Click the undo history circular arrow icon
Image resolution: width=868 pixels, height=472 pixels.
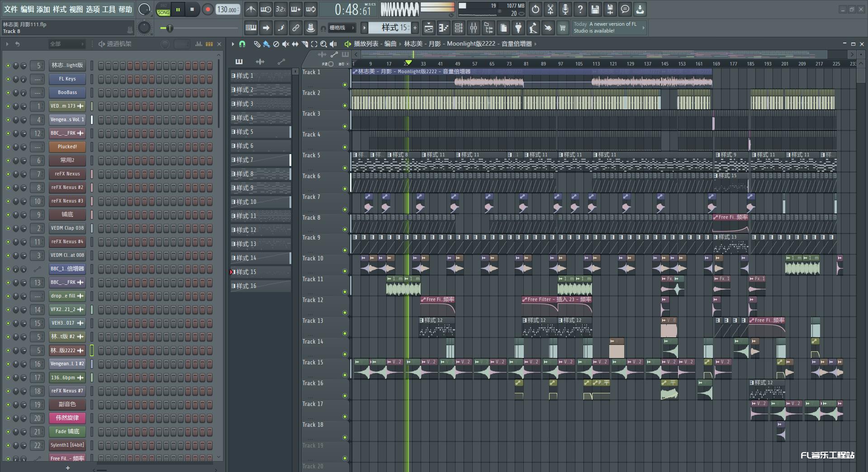point(536,9)
